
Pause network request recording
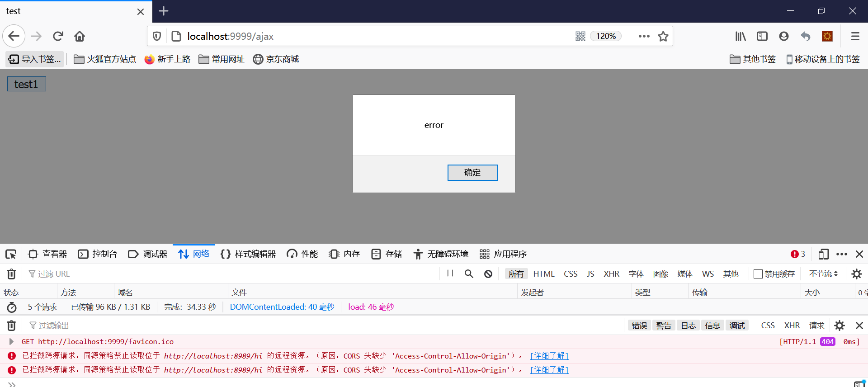450,274
